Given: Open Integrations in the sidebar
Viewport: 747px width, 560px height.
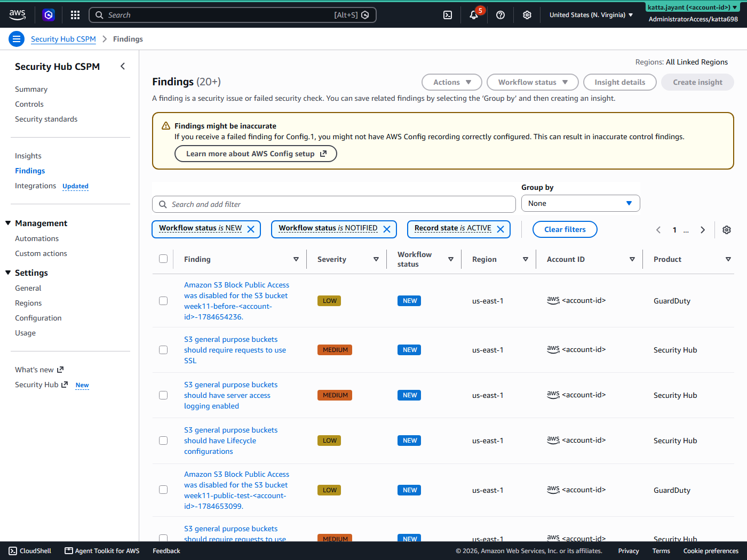Looking at the screenshot, I should coord(35,186).
